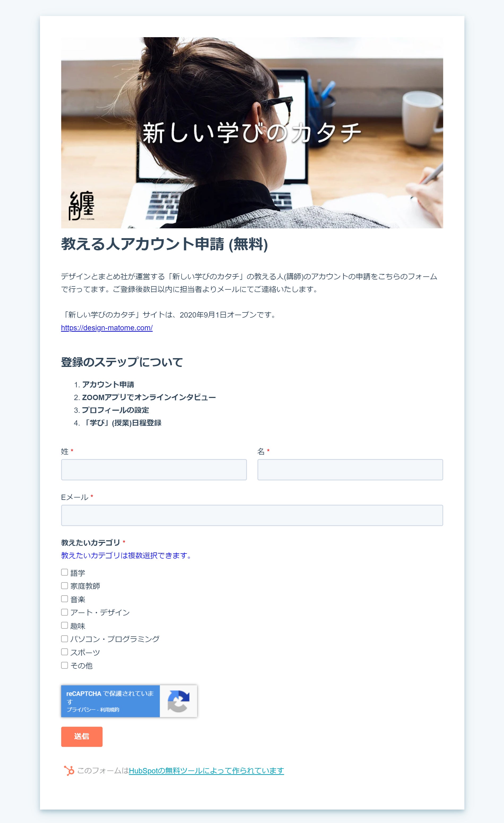Select the その他 checkbox
504x823 pixels.
[64, 665]
